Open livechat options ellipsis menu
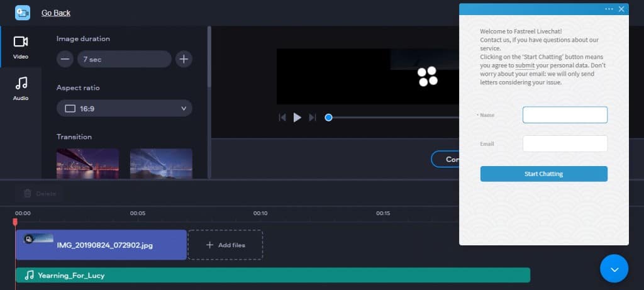The image size is (644, 290). (609, 9)
